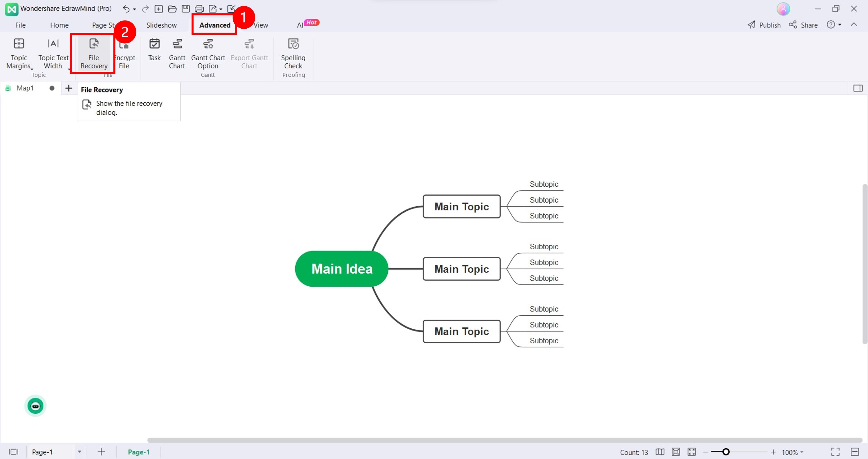Switch to the Slideshow tab
This screenshot has height=459, width=868.
pos(161,25)
